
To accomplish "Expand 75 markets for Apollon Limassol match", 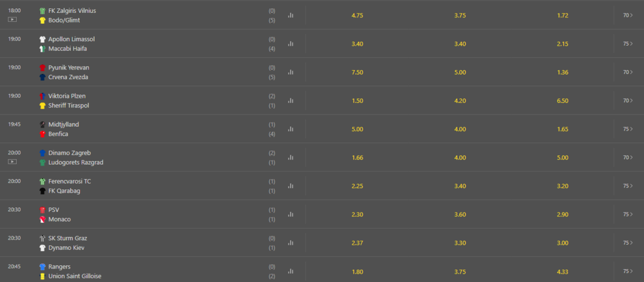I will tap(627, 44).
